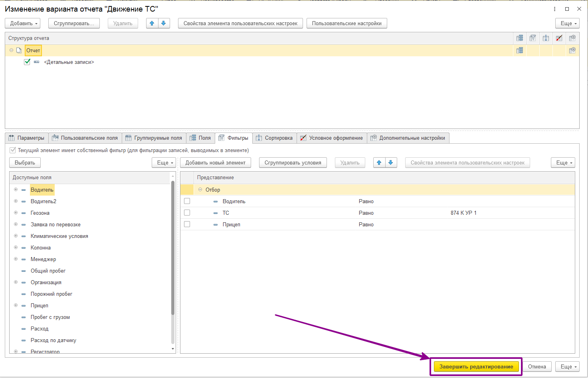
Task: Click Добавить новый элемент button
Action: [x=216, y=162]
